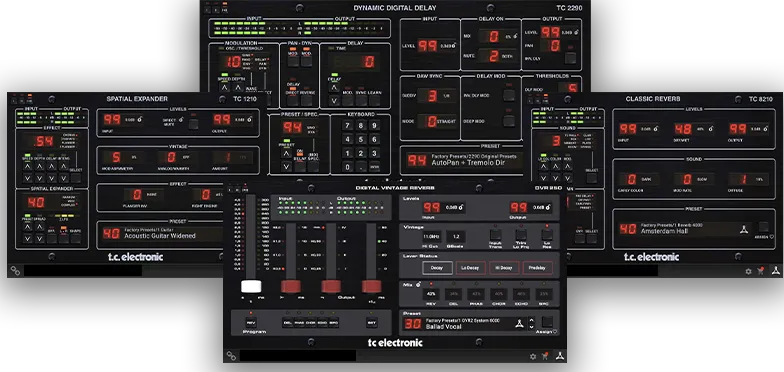Toggle the REV program button in DVR 250
The height and width of the screenshot is (372, 784).
251,322
